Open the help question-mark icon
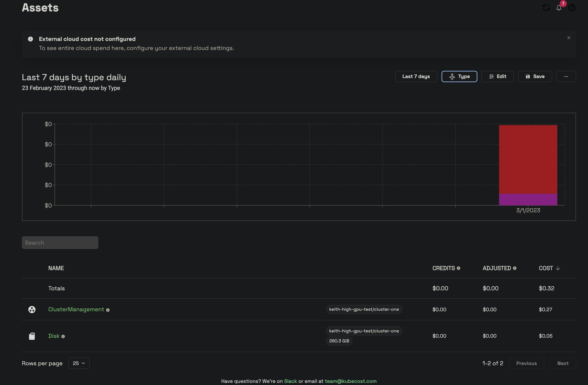588x385 pixels. tap(572, 7)
